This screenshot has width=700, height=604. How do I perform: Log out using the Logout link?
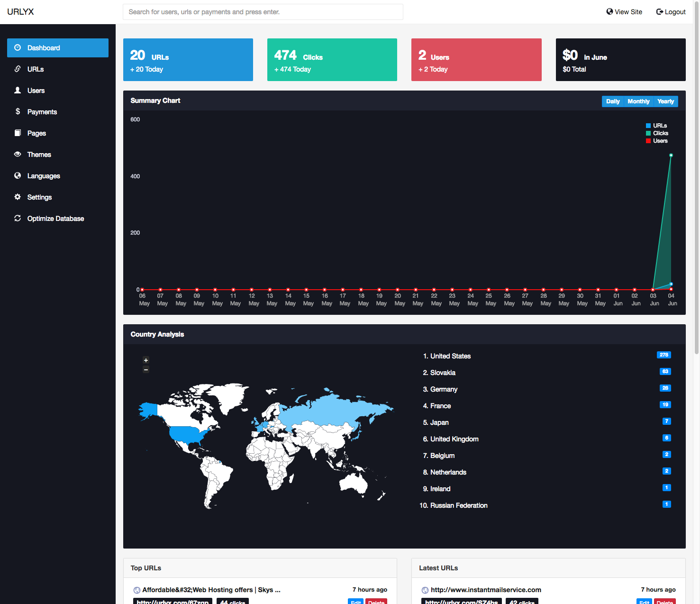click(671, 12)
